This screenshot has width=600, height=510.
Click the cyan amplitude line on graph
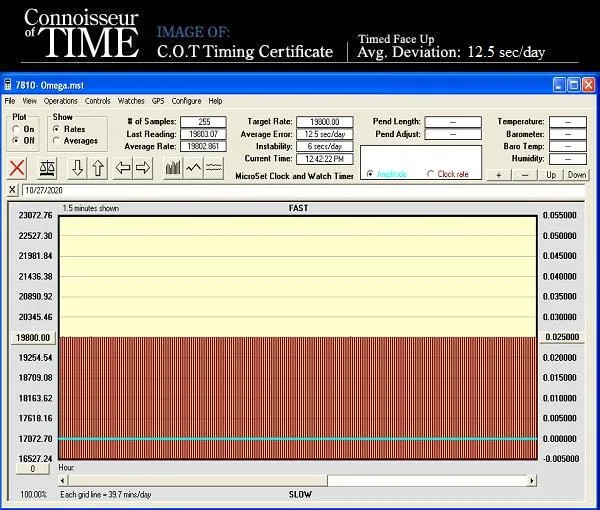pos(298,439)
